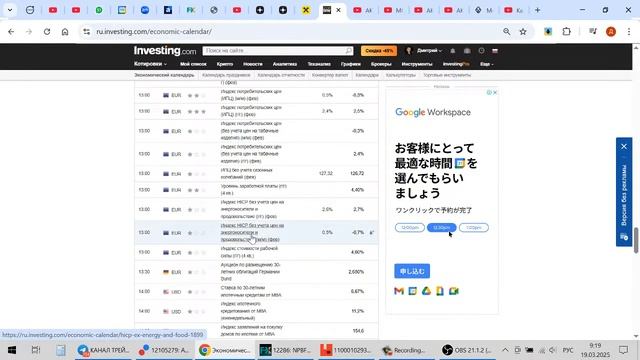Open the browser tab search chevron
This screenshot has width=640, height=360.
pos(10,10)
